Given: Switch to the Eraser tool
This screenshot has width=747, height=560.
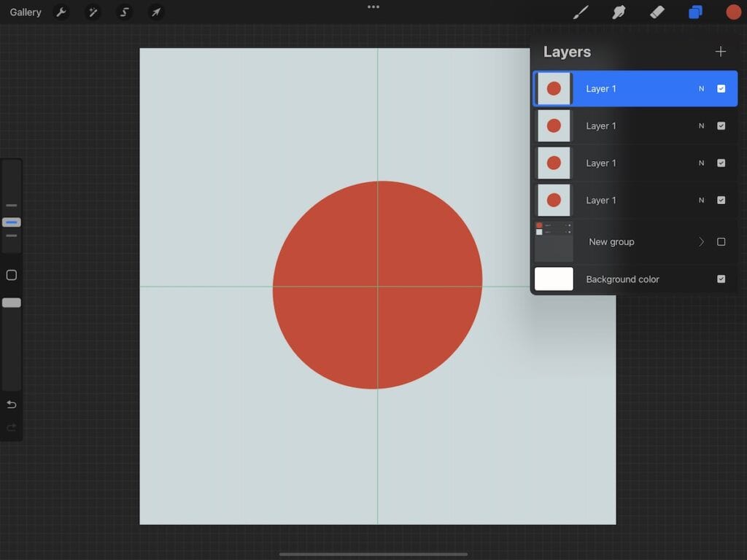Looking at the screenshot, I should pyautogui.click(x=656, y=12).
